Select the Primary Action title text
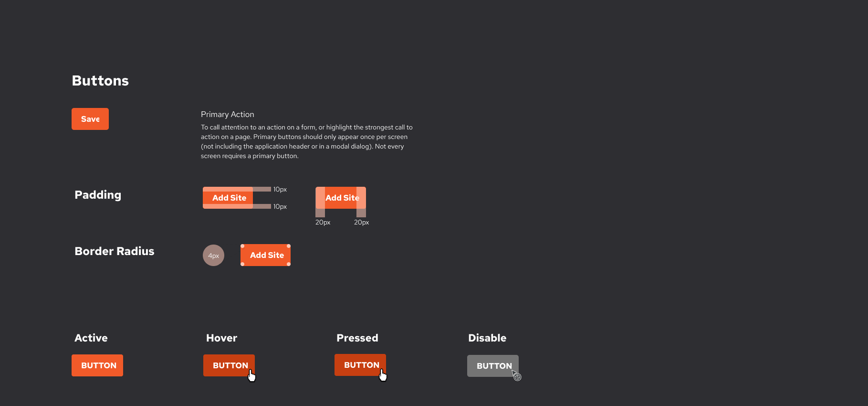The height and width of the screenshot is (406, 868). pos(228,114)
